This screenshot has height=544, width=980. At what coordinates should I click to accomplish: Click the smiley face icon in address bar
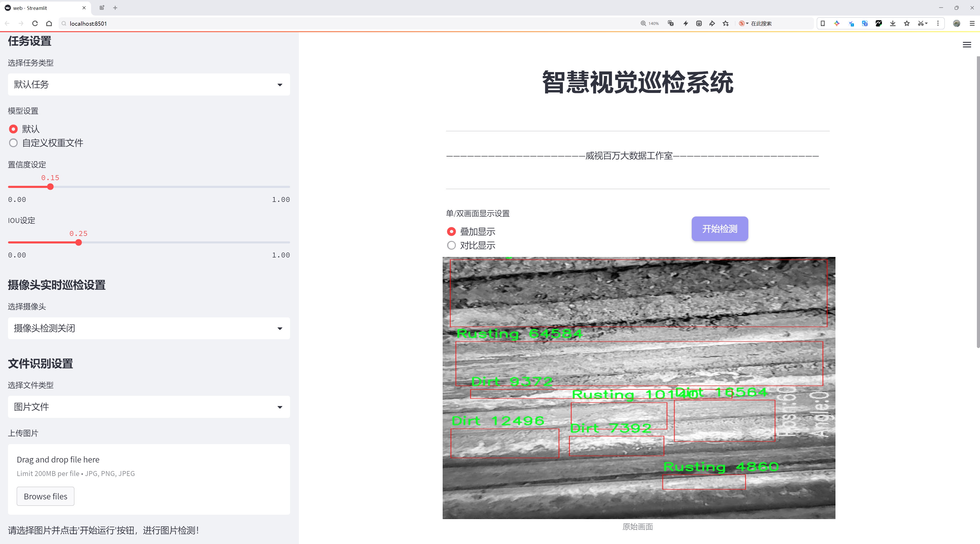[x=699, y=23]
